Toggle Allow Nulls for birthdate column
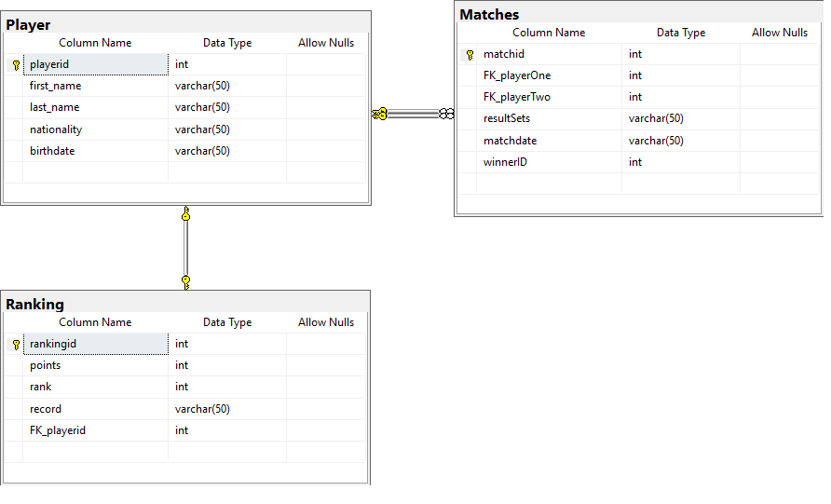Screen dimensions: 831x504 point(326,151)
